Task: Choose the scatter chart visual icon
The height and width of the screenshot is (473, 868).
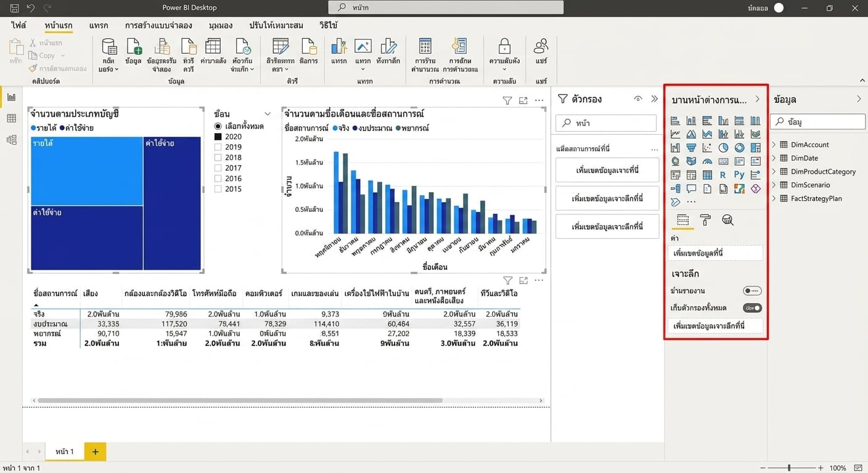Action: [707, 148]
